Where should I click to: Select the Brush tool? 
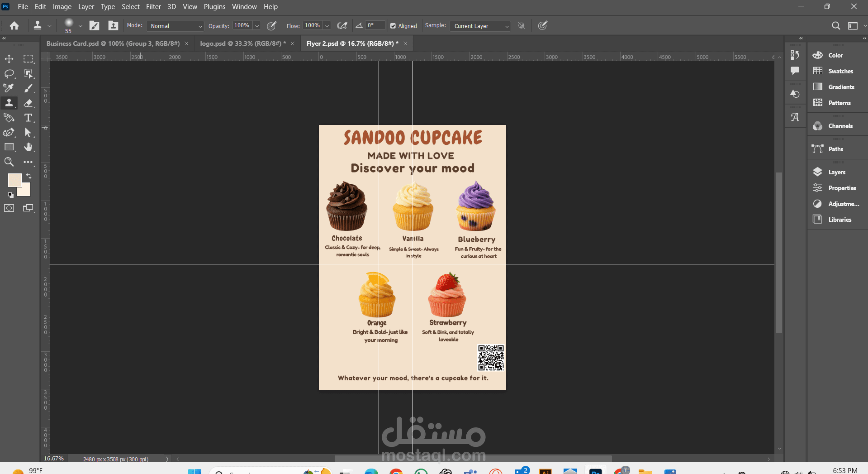28,88
